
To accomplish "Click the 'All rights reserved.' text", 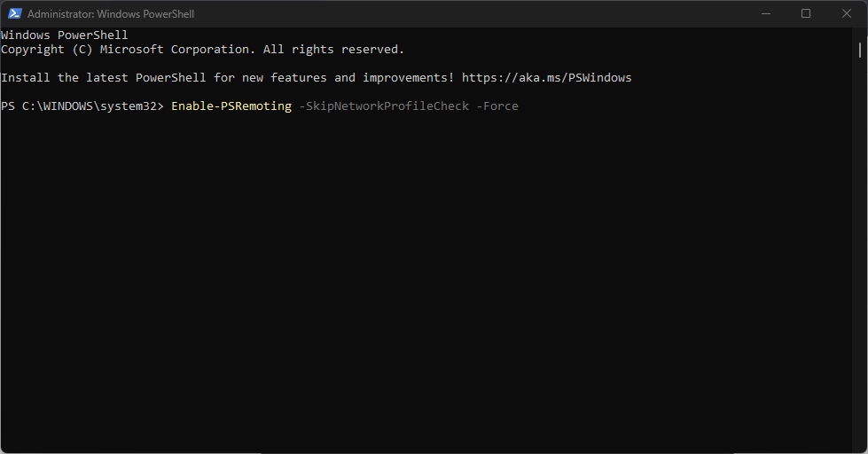I will [x=333, y=50].
